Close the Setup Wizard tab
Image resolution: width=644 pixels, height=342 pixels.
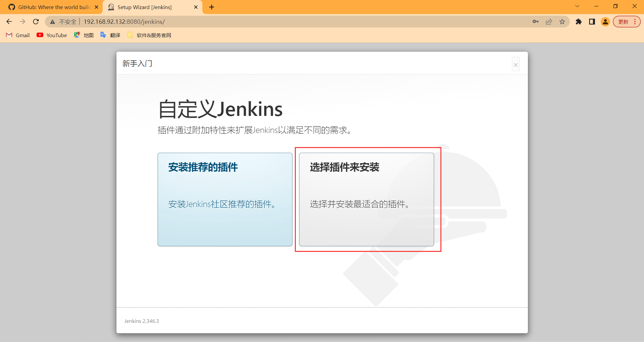[196, 7]
